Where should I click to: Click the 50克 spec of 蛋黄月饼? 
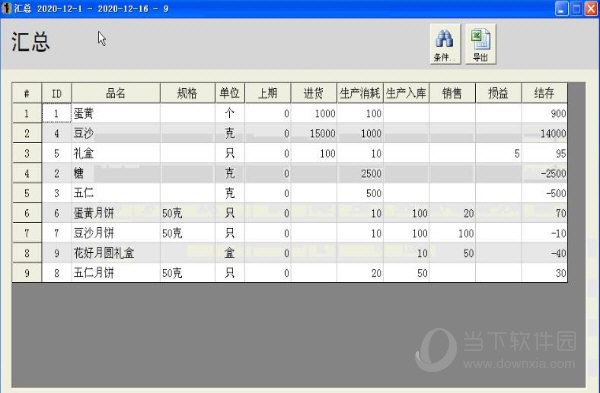188,213
